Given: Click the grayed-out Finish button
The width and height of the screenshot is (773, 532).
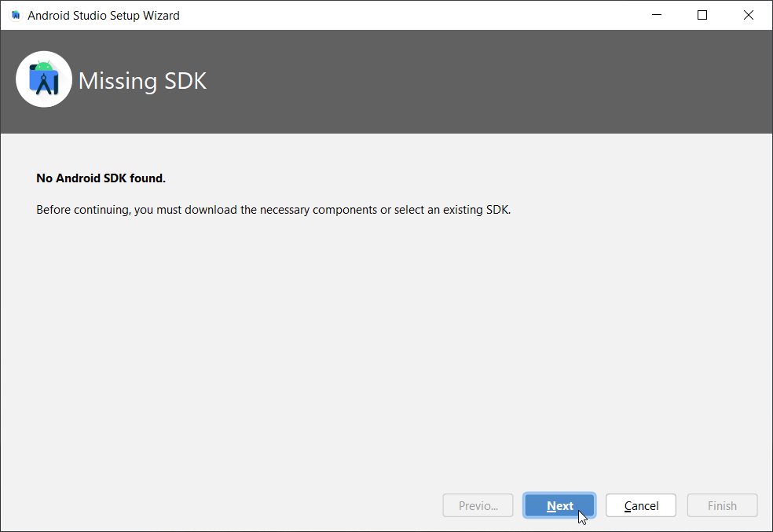Looking at the screenshot, I should point(722,506).
